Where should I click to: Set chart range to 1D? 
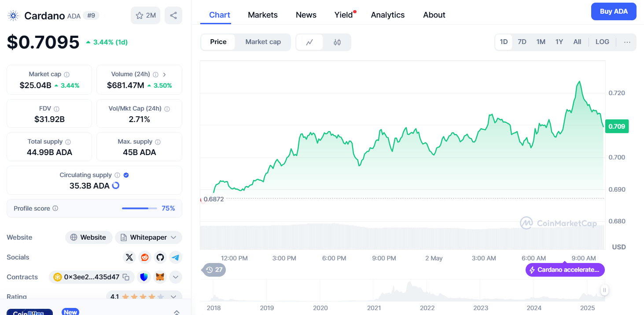point(504,42)
